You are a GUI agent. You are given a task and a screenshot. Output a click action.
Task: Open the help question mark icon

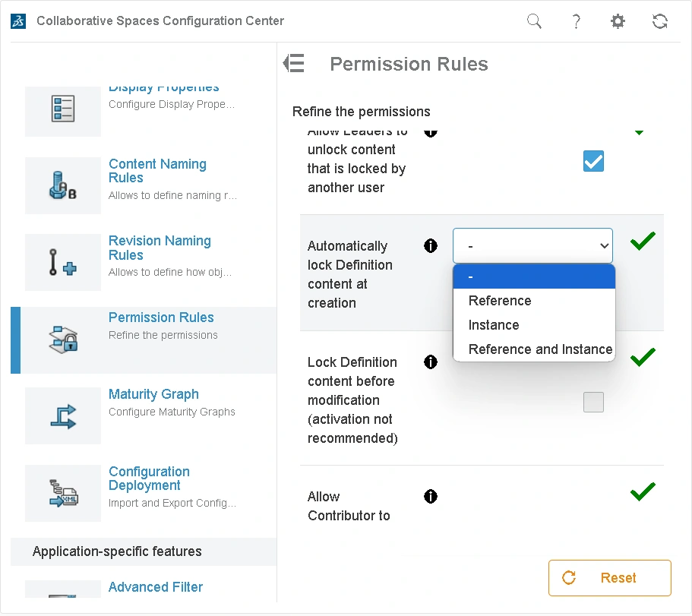point(577,21)
